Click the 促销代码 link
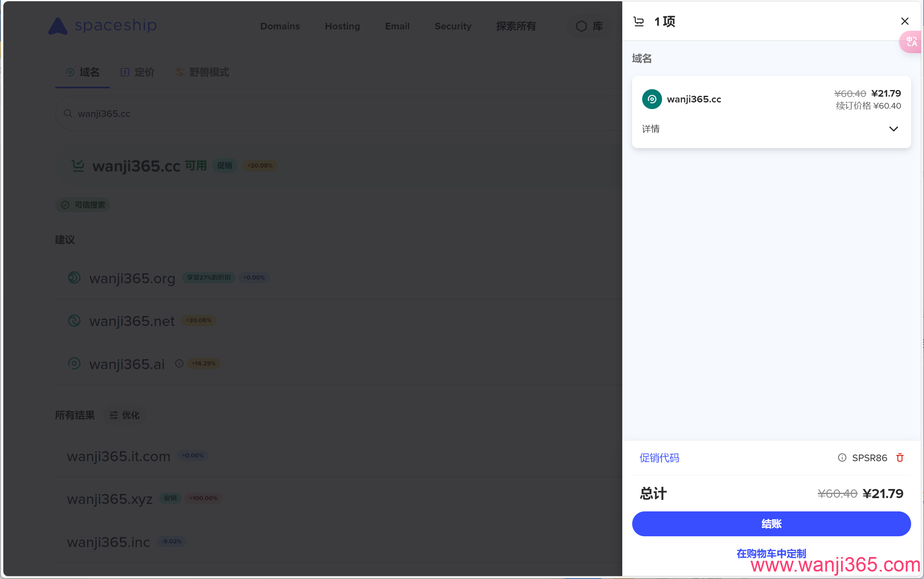This screenshot has width=924, height=579. pyautogui.click(x=659, y=458)
